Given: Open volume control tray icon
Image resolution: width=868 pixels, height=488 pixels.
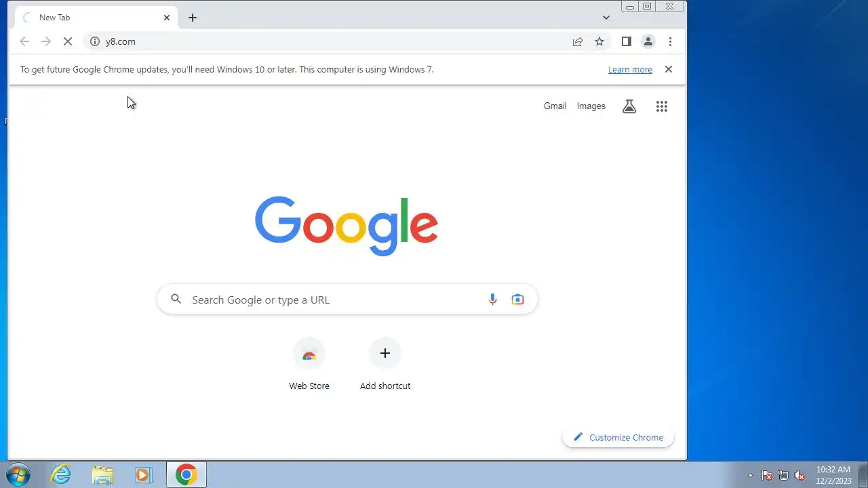Looking at the screenshot, I should [x=800, y=475].
